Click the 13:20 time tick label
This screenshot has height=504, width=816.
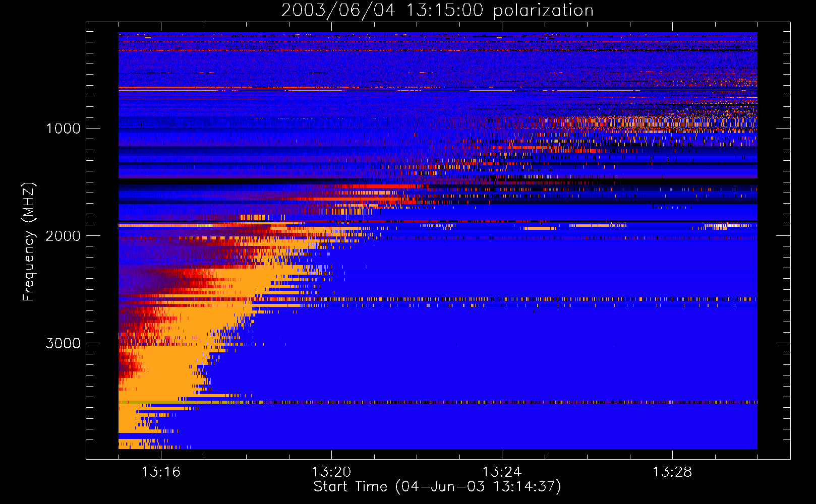(331, 472)
